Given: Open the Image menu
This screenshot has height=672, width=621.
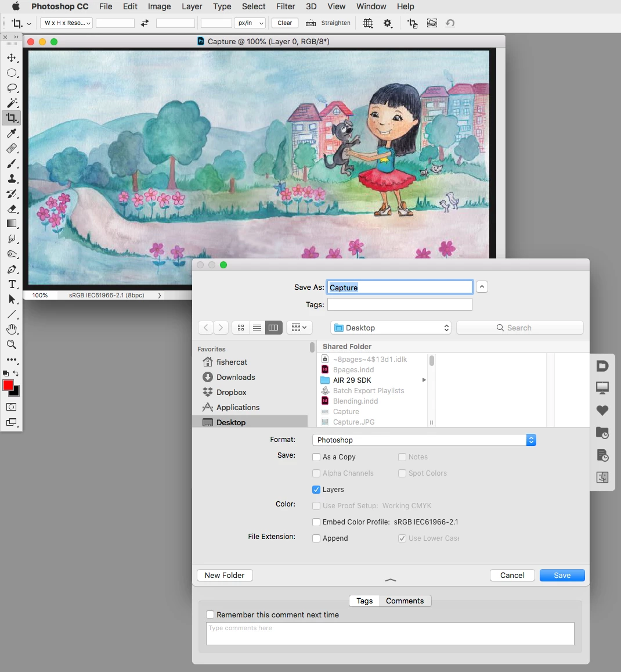Looking at the screenshot, I should pos(160,6).
